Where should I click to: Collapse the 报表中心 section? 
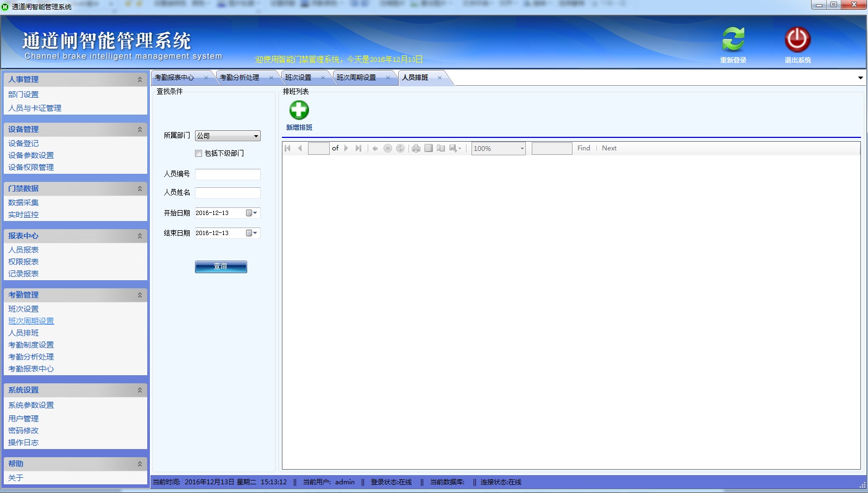(140, 236)
